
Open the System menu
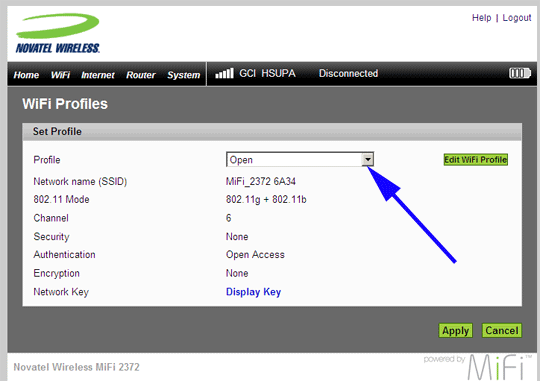(x=184, y=75)
